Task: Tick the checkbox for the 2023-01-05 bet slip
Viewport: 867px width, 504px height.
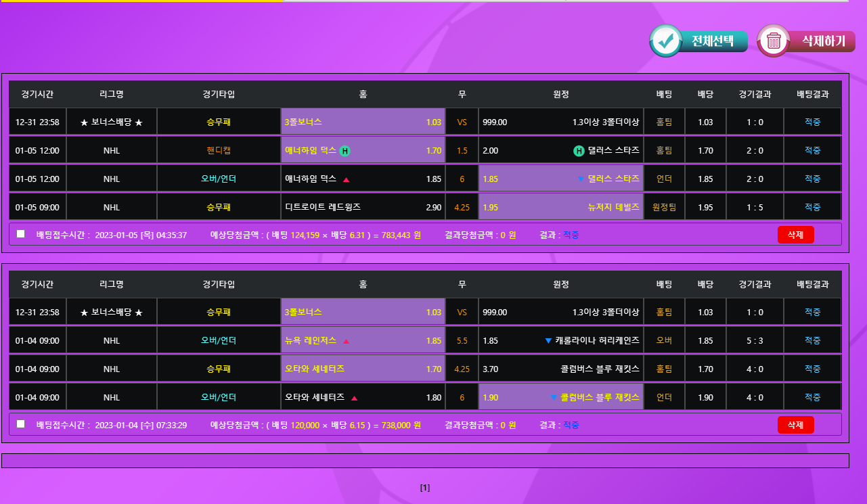Action: pos(21,234)
